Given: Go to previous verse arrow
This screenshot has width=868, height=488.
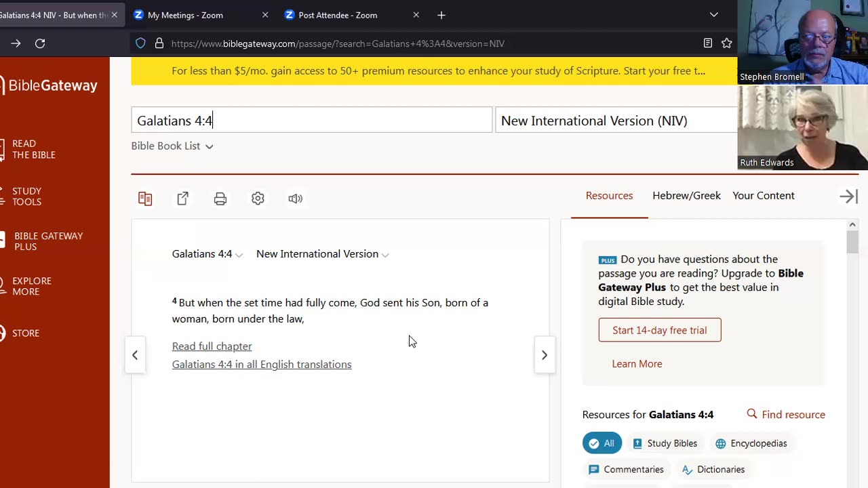Looking at the screenshot, I should point(135,355).
